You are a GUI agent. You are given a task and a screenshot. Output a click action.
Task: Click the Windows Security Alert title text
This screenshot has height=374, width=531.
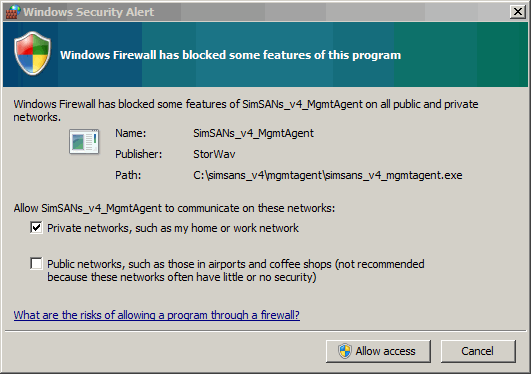coord(89,12)
